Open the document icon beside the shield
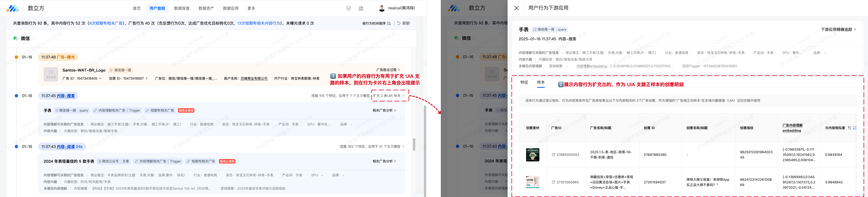Image resolution: width=868 pixels, height=197 pixels. coord(361,8)
